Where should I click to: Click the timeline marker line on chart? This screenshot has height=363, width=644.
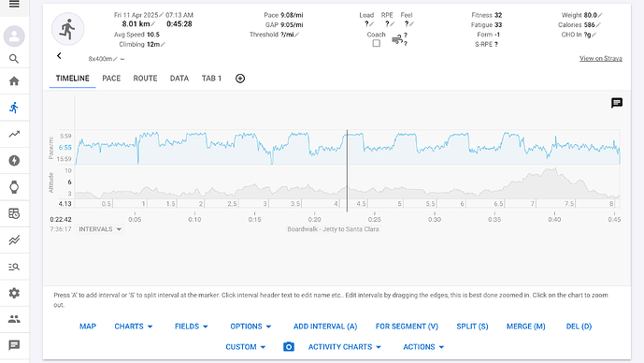pos(347,170)
